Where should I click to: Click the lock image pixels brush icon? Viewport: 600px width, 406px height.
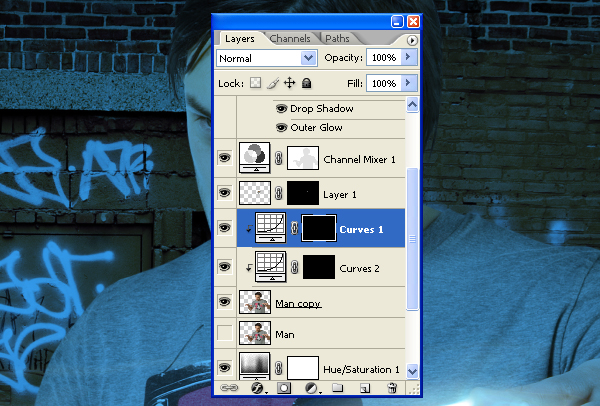(273, 83)
